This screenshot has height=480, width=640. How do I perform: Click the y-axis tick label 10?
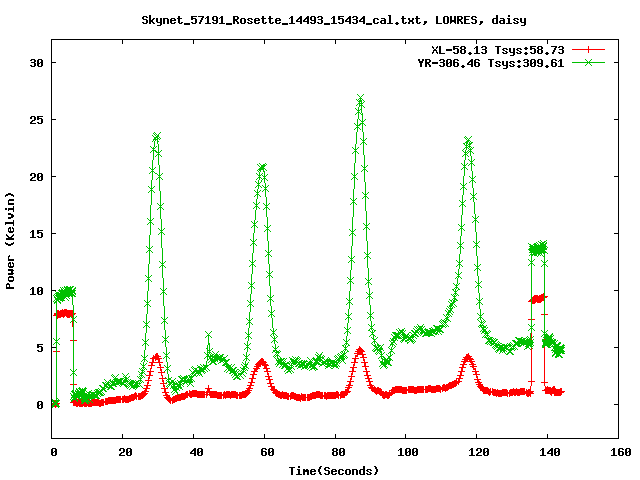pyautogui.click(x=36, y=291)
